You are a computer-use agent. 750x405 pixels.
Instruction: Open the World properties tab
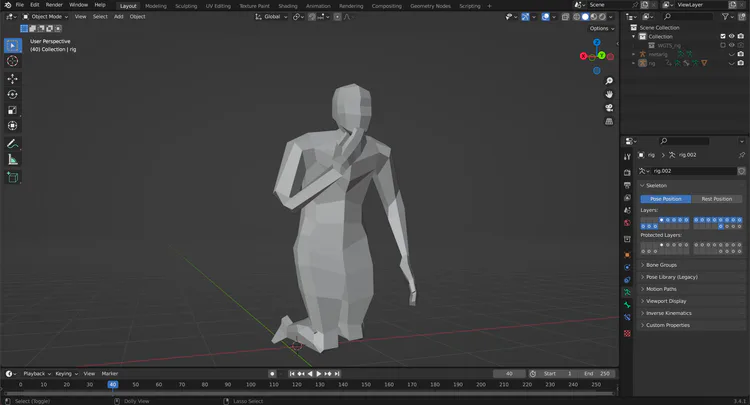click(x=627, y=222)
